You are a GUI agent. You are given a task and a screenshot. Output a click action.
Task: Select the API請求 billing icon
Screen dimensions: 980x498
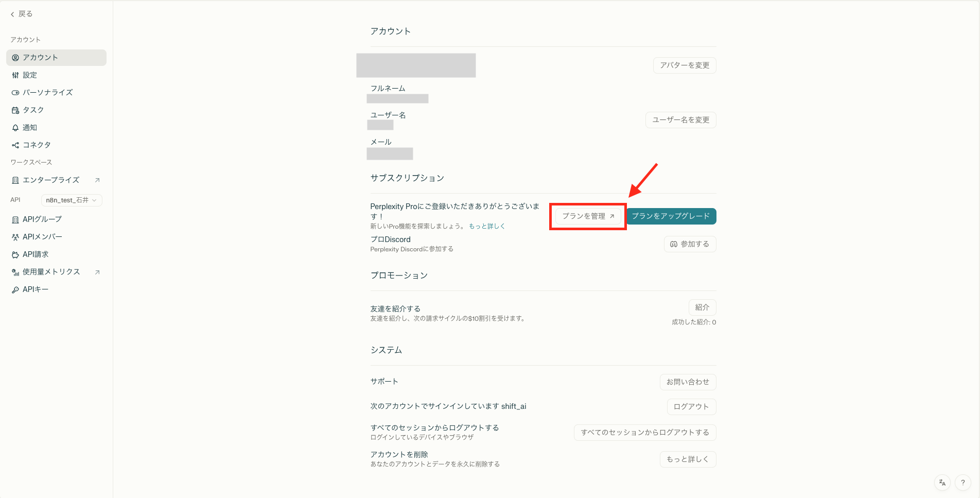click(x=15, y=254)
